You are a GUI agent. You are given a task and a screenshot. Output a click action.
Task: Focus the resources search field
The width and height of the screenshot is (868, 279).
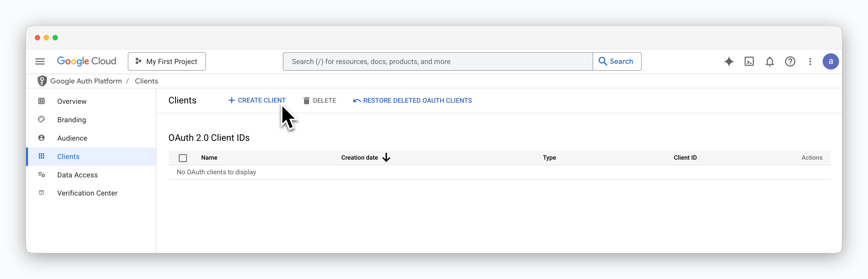tap(438, 61)
